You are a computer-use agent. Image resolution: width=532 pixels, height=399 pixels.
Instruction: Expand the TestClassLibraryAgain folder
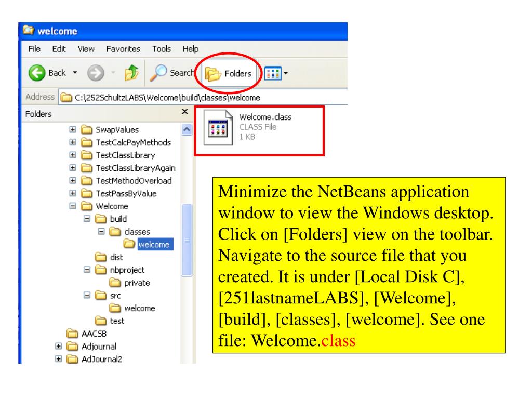(73, 168)
